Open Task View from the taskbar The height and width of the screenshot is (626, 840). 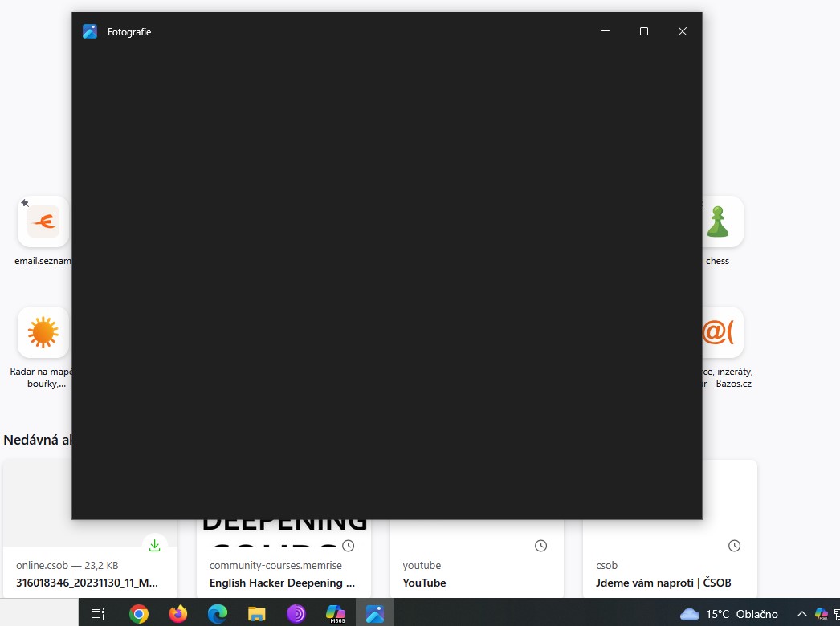click(x=98, y=614)
